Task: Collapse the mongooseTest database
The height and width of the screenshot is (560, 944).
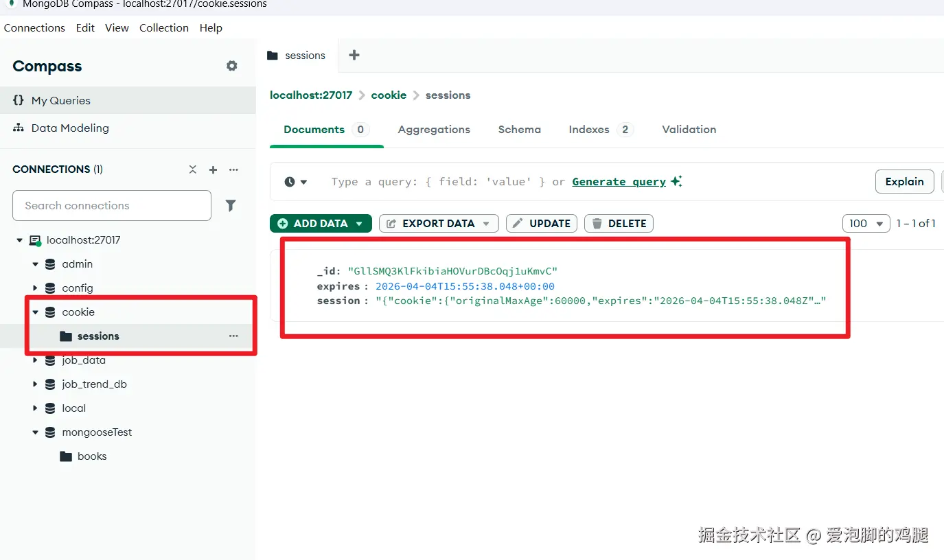Action: (36, 432)
